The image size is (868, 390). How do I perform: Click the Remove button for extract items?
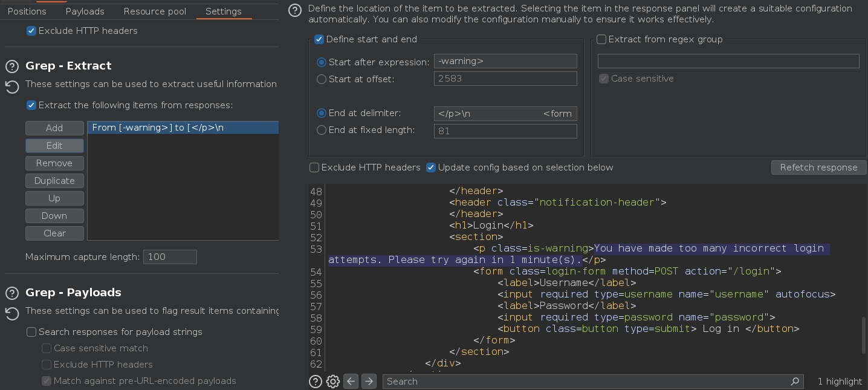coord(54,163)
